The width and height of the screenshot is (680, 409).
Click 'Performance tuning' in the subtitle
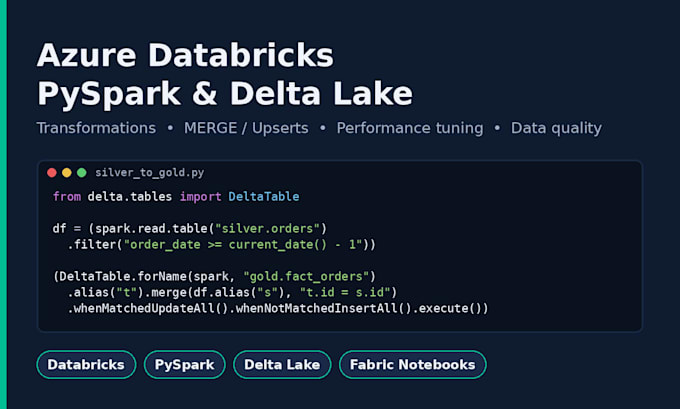pyautogui.click(x=410, y=128)
